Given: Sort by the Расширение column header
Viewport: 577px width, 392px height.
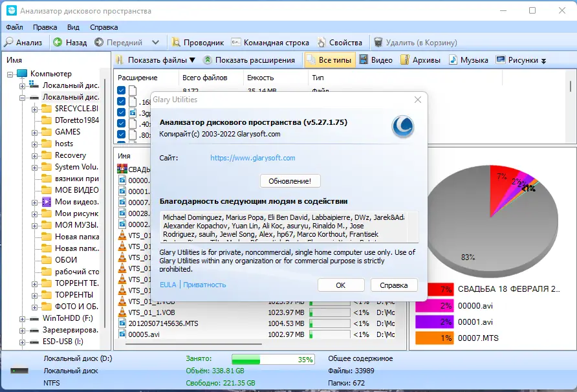Looking at the screenshot, I should (x=138, y=78).
